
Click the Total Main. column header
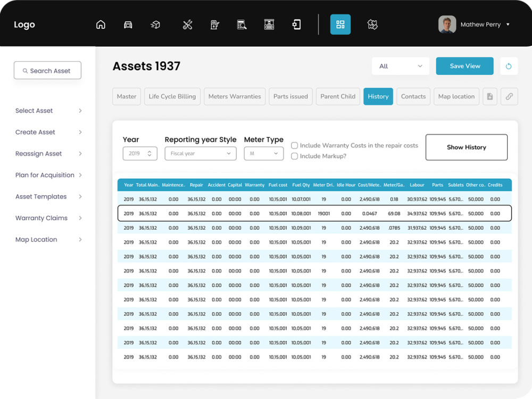coord(147,185)
